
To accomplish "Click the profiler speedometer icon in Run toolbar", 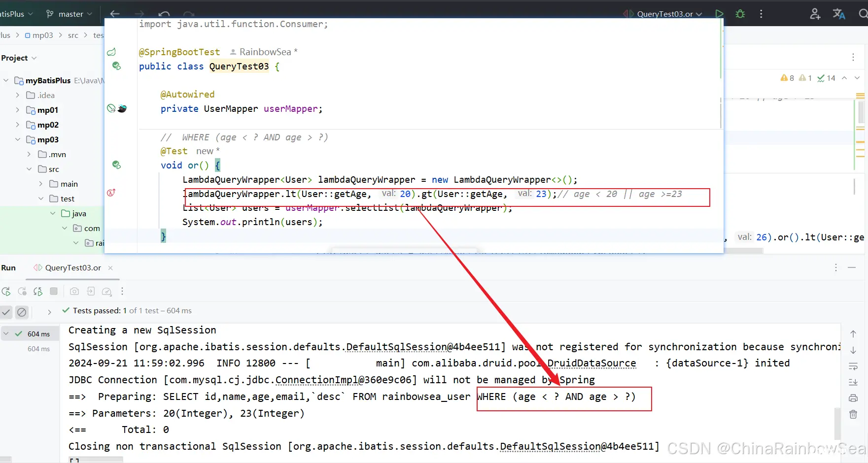I will pyautogui.click(x=106, y=292).
